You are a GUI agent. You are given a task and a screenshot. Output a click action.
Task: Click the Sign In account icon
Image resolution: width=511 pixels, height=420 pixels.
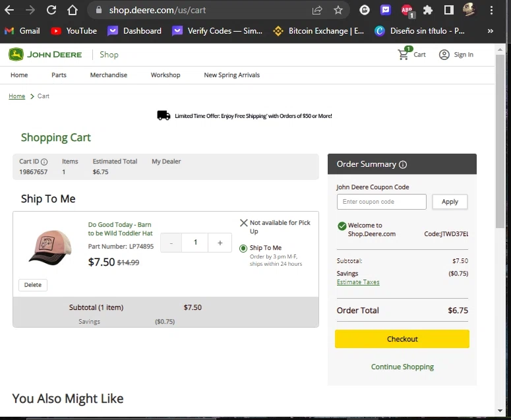(456, 55)
